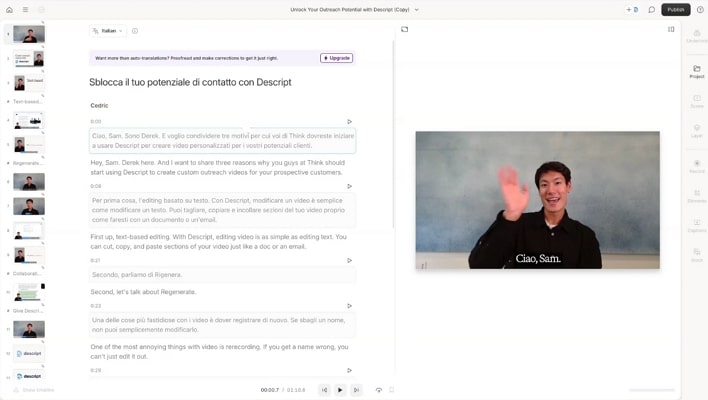The height and width of the screenshot is (400, 708).
Task: Play the segment at timestamp 0:29
Action: pyautogui.click(x=349, y=370)
